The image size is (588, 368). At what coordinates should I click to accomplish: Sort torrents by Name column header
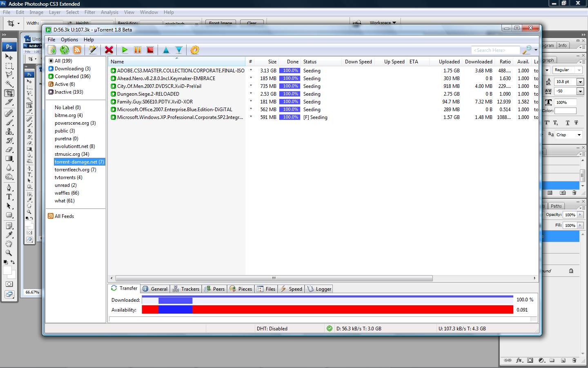177,62
